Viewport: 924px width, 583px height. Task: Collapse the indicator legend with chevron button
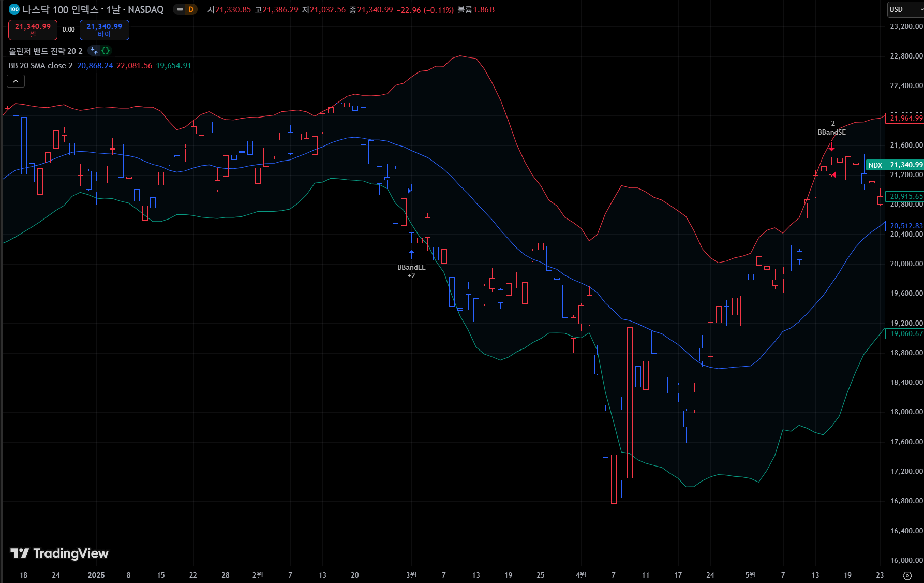[16, 81]
